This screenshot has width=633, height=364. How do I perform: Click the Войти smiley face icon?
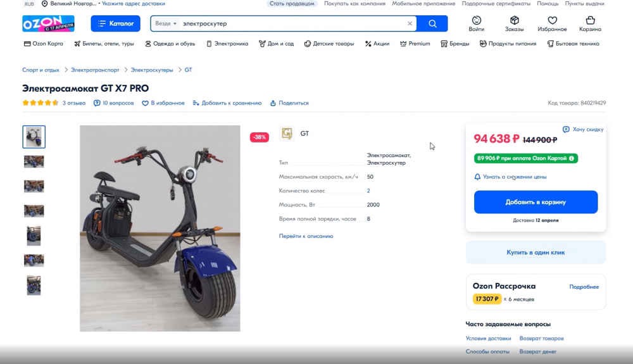click(477, 20)
